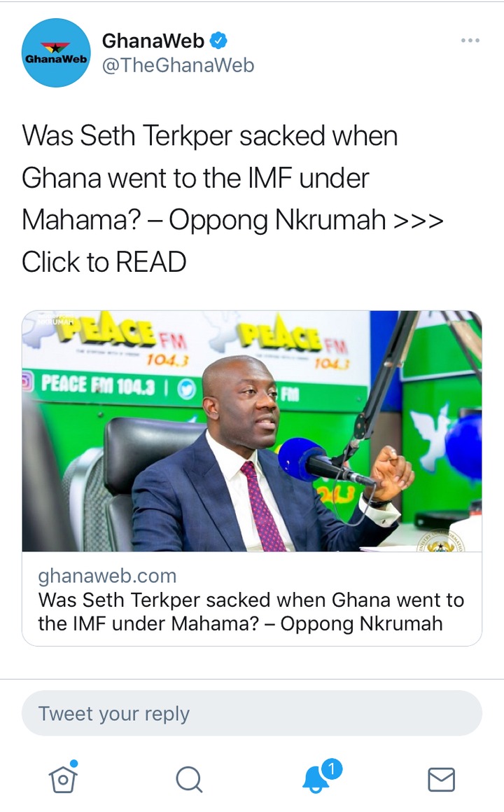Image resolution: width=504 pixels, height=812 pixels.
Task: Tap the blue dot on Home icon
Action: click(x=74, y=764)
